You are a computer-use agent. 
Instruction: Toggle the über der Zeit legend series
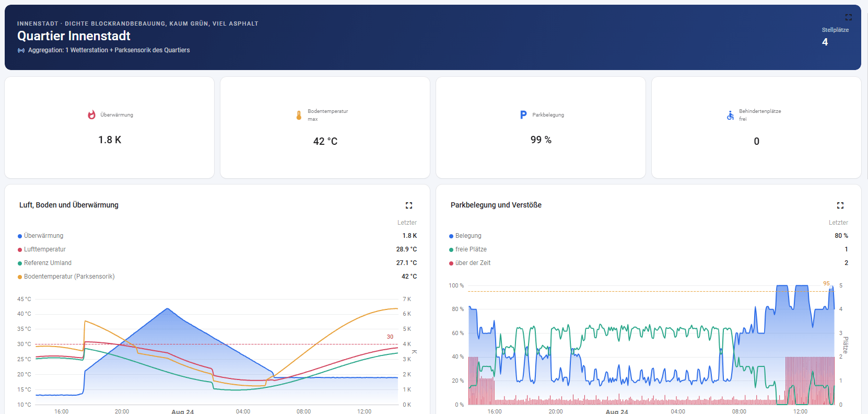tap(470, 263)
